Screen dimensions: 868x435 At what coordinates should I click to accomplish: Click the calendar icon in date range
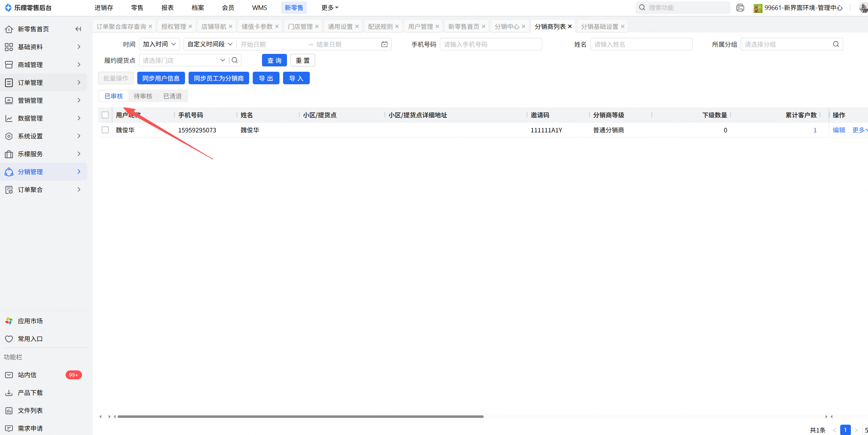point(384,44)
